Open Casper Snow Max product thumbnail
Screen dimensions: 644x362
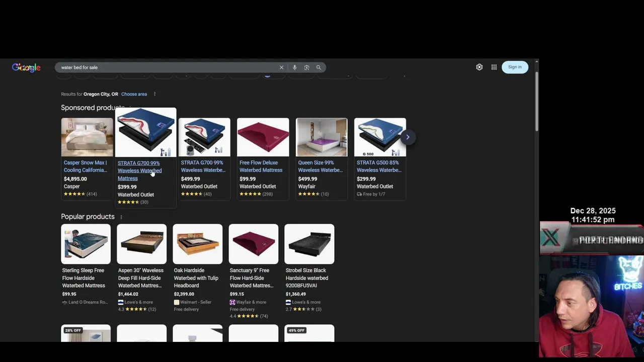[x=87, y=137]
